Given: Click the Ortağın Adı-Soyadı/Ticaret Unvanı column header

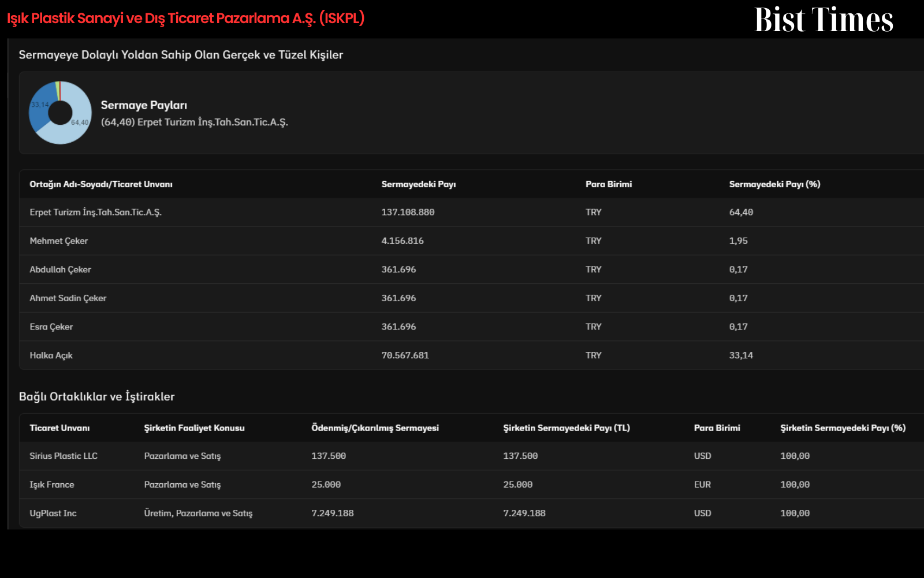Looking at the screenshot, I should pos(101,184).
